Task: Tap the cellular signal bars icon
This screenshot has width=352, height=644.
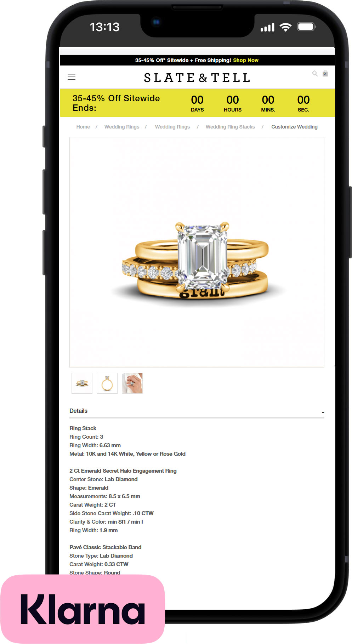Action: coord(267,27)
